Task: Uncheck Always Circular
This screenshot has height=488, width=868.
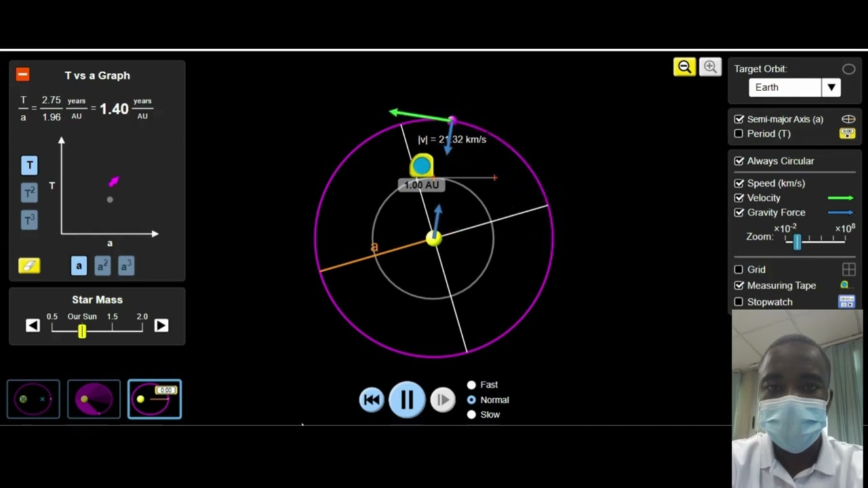Action: 739,161
